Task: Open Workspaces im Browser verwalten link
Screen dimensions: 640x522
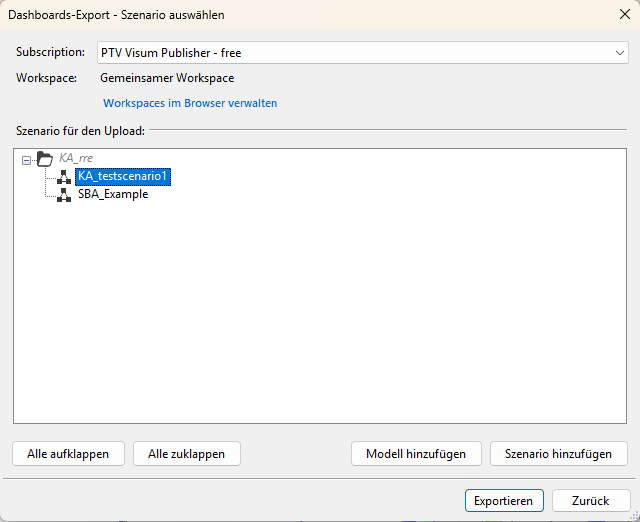Action: (190, 103)
